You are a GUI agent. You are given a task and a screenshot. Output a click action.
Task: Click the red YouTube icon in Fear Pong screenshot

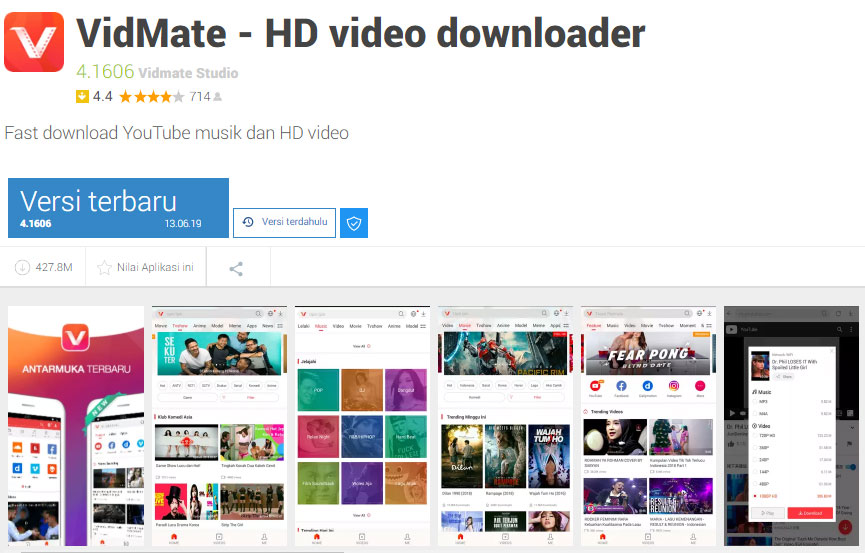pos(595,386)
